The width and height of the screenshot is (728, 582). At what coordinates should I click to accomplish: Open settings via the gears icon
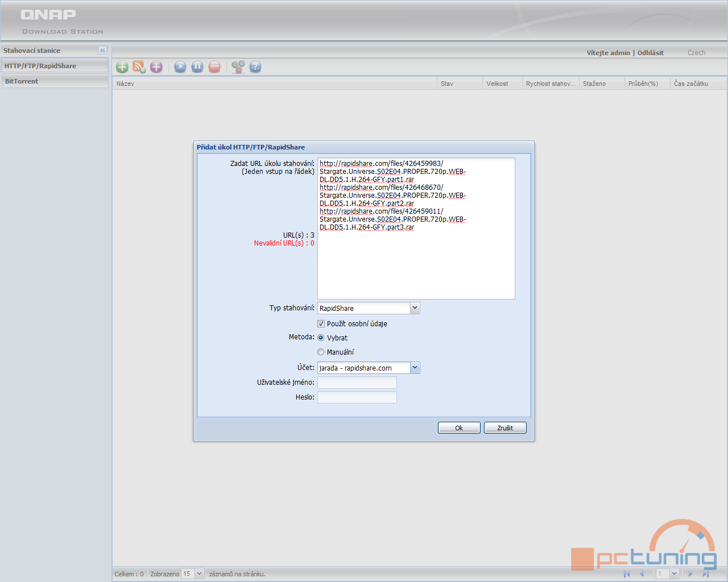[238, 67]
